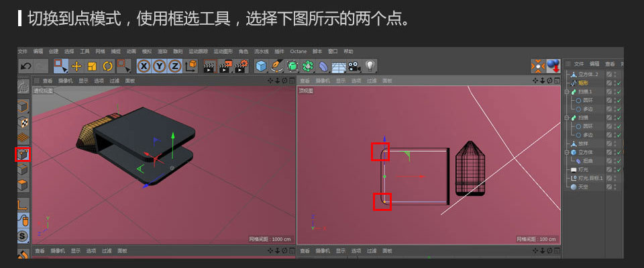644x268 pixels.
Task: Click the Make Editable icon
Action: (23, 87)
